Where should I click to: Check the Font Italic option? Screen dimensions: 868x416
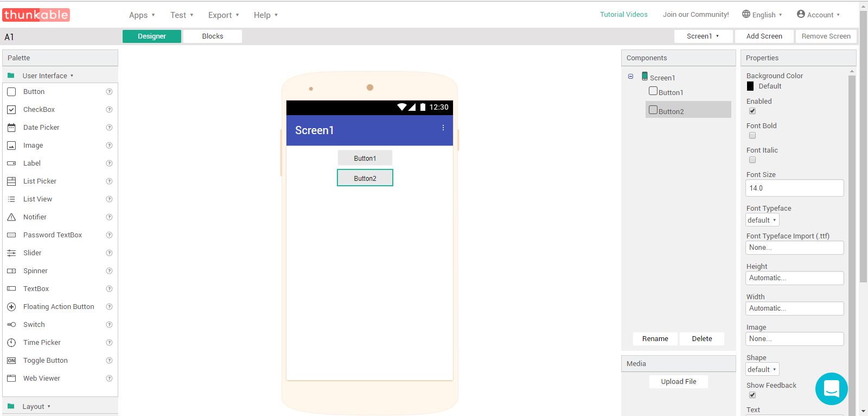[752, 160]
